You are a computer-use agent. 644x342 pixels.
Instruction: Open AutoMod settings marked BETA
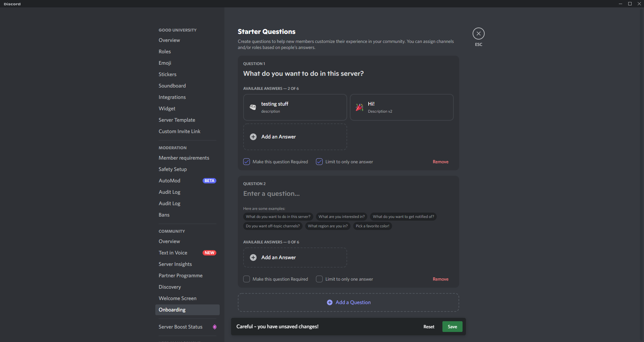(170, 180)
